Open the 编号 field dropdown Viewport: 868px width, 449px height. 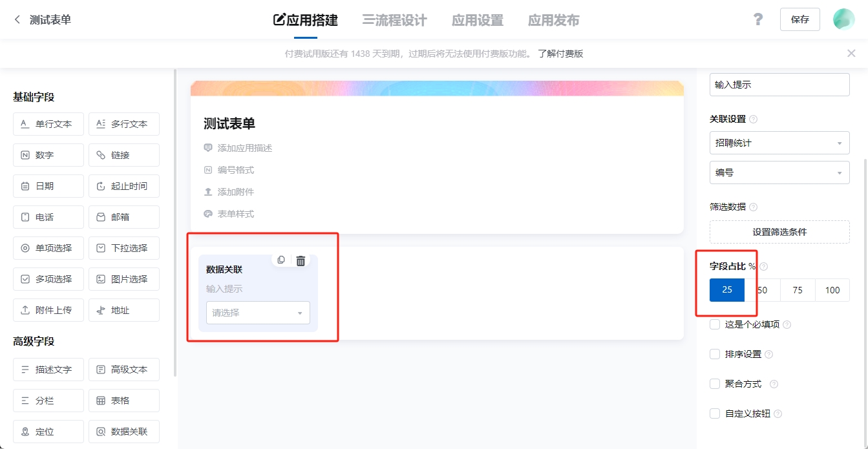[x=779, y=173]
